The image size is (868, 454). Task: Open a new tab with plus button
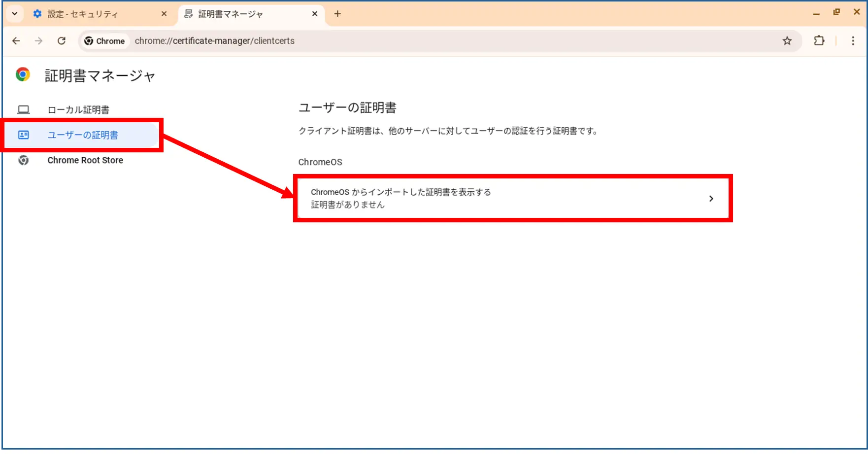point(337,14)
